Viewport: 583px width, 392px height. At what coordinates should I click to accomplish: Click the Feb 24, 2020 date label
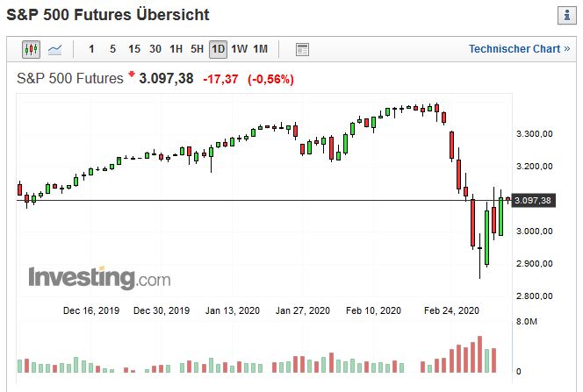[x=451, y=310]
